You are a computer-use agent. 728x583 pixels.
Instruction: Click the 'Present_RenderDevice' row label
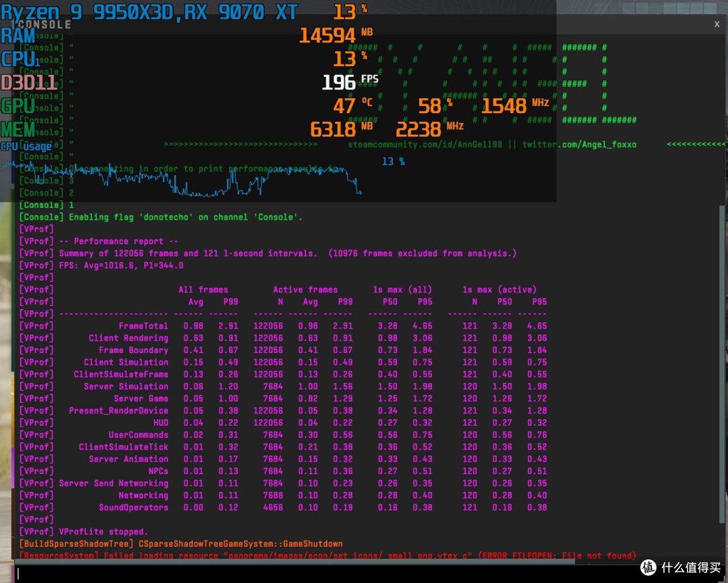click(x=119, y=410)
